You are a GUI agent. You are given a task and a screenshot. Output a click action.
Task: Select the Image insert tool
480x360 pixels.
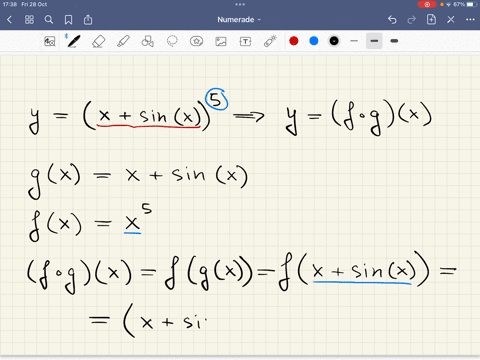221,41
